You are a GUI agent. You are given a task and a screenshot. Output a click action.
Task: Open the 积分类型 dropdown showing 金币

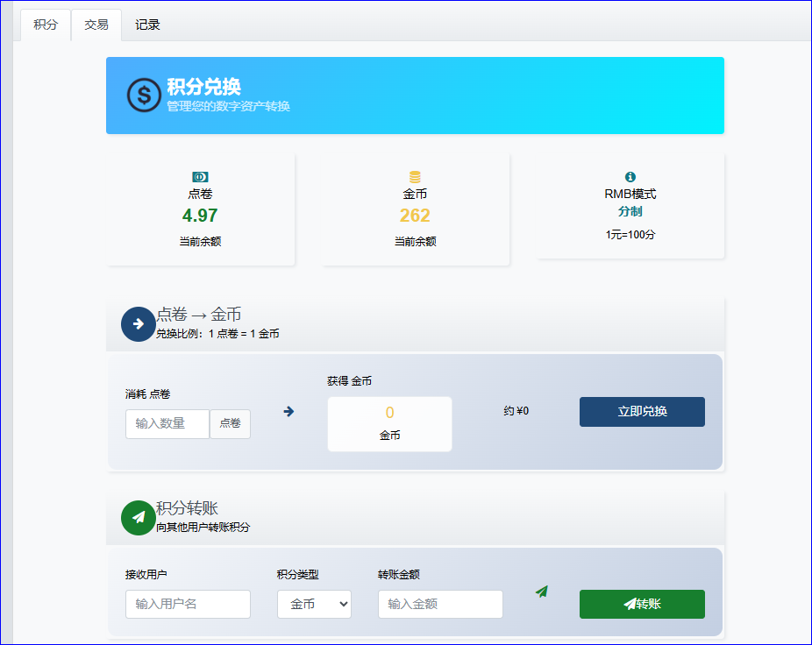[x=314, y=604]
